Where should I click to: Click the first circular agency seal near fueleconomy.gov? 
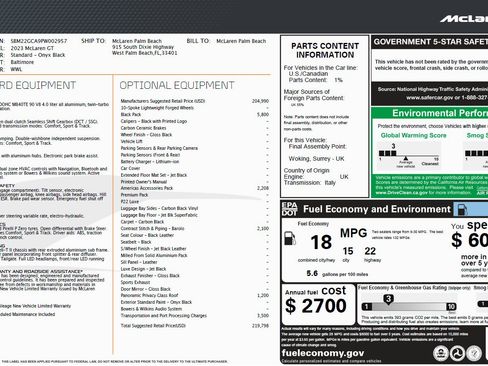coord(440,353)
